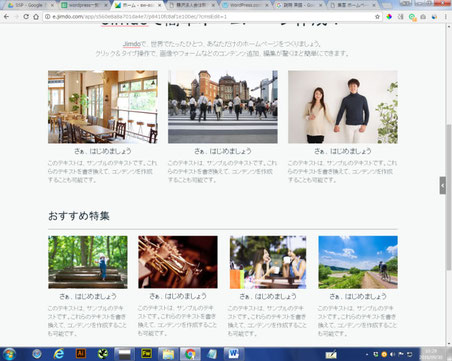
Task: Open Microsoft Word from the taskbar
Action: pos(234,354)
